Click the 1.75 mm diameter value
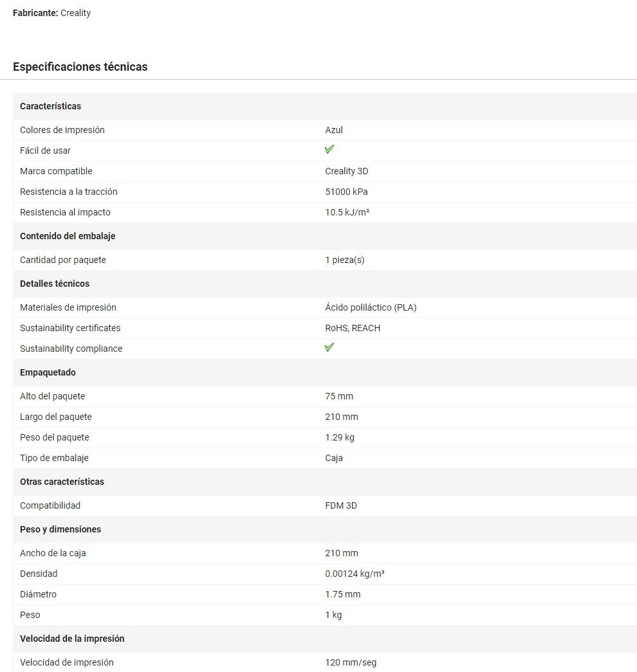The width and height of the screenshot is (637, 672). click(x=343, y=594)
